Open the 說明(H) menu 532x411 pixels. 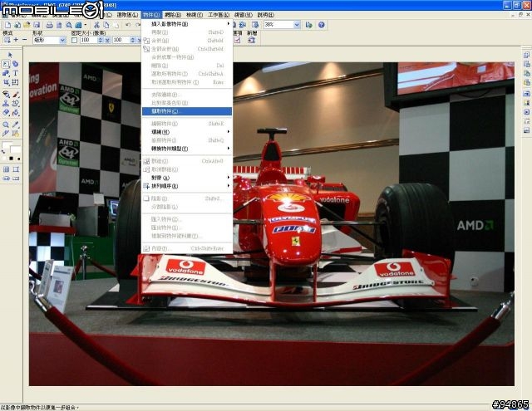(266, 15)
